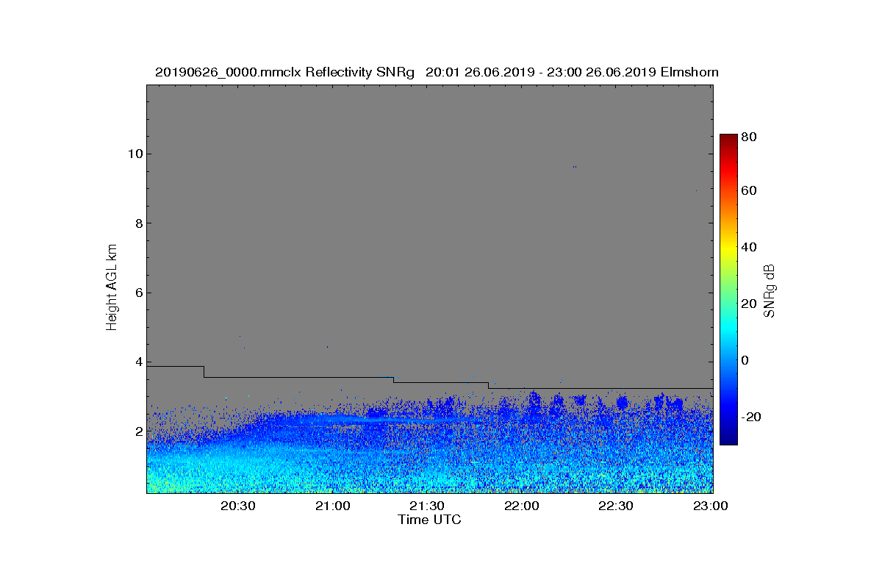Click the 21:00 time tick label

coord(332,506)
